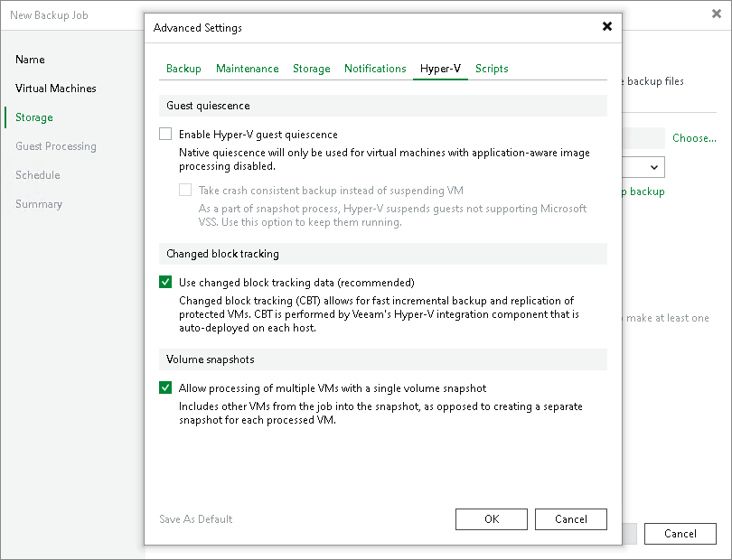Close the New Backup Job window

[x=716, y=14]
